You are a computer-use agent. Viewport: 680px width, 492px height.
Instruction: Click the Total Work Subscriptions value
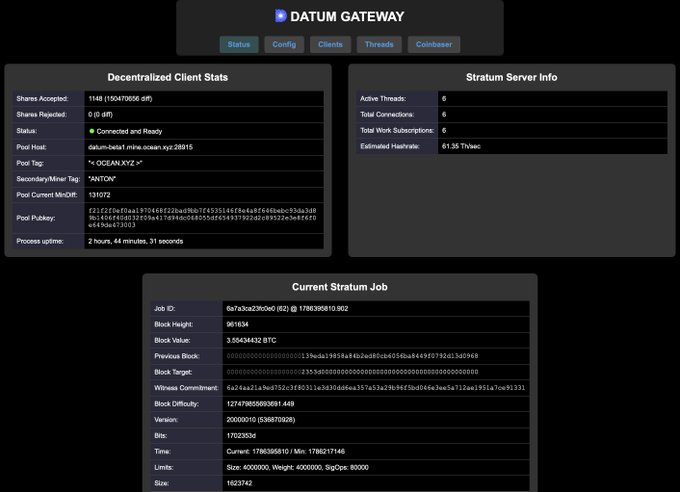[444, 130]
